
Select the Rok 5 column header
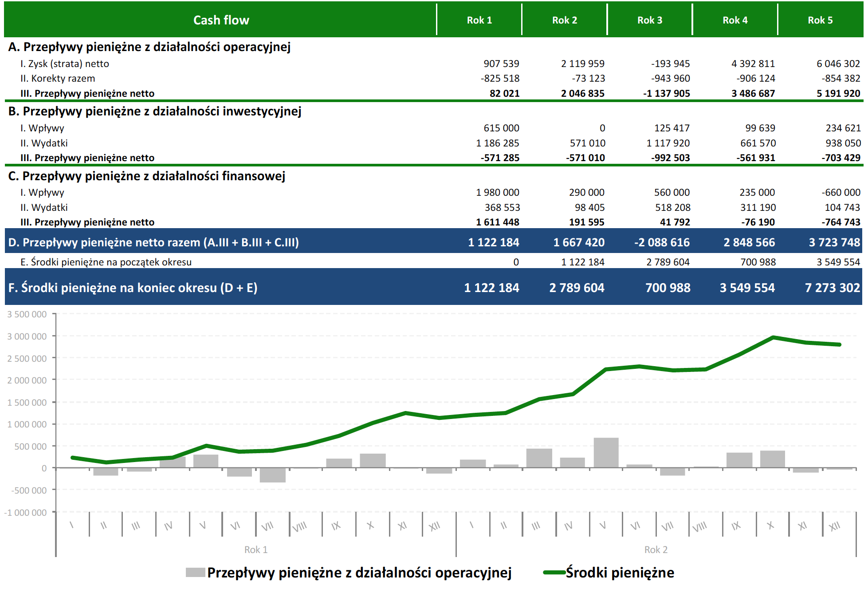click(820, 20)
